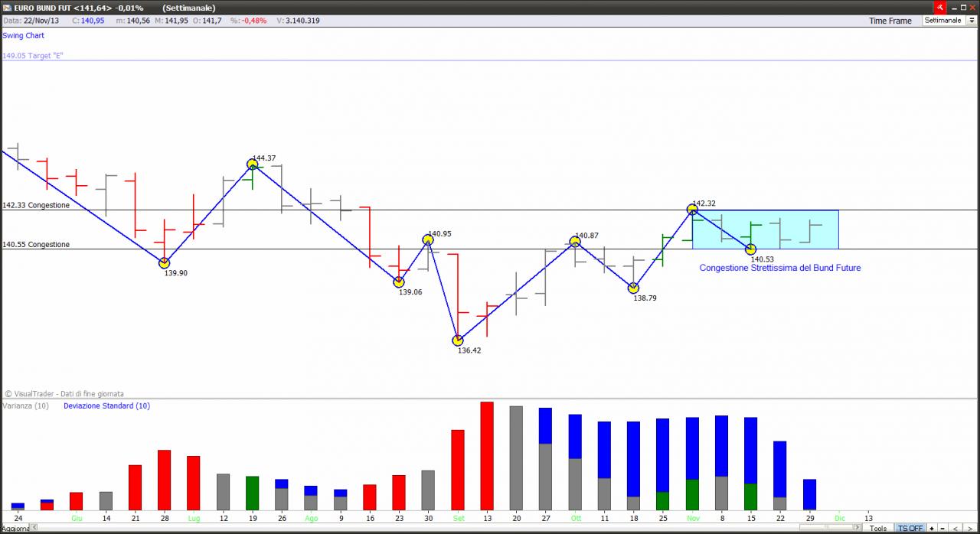Click the Settimanale combo box field
Screen dimensions: 980x534
click(944, 21)
